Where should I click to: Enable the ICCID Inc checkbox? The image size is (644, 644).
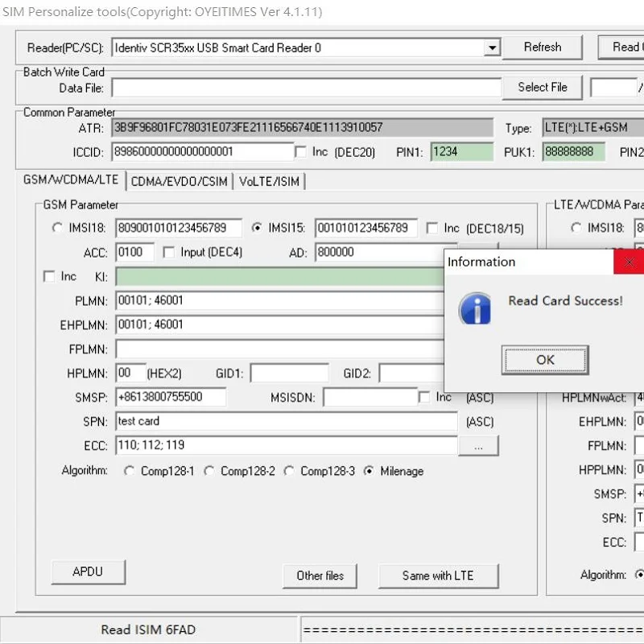point(301,151)
